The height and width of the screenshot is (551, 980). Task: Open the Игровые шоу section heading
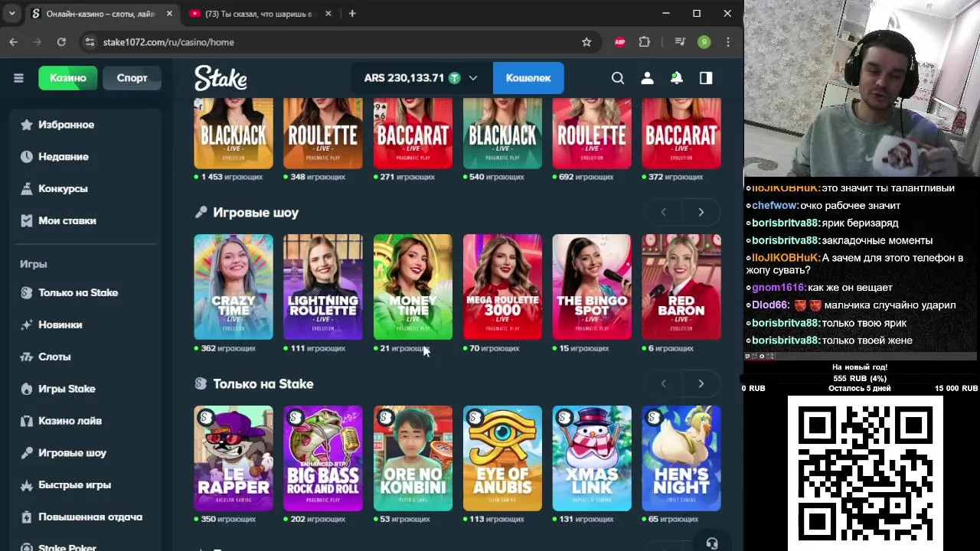point(256,213)
